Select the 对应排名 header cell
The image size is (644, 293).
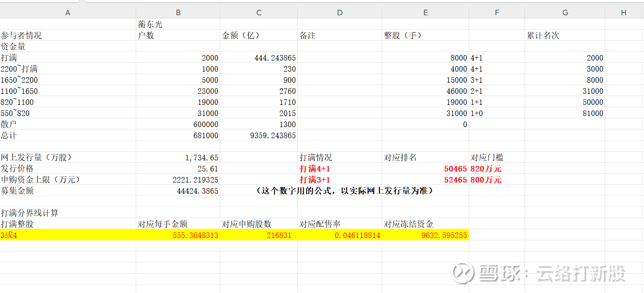tap(425, 158)
